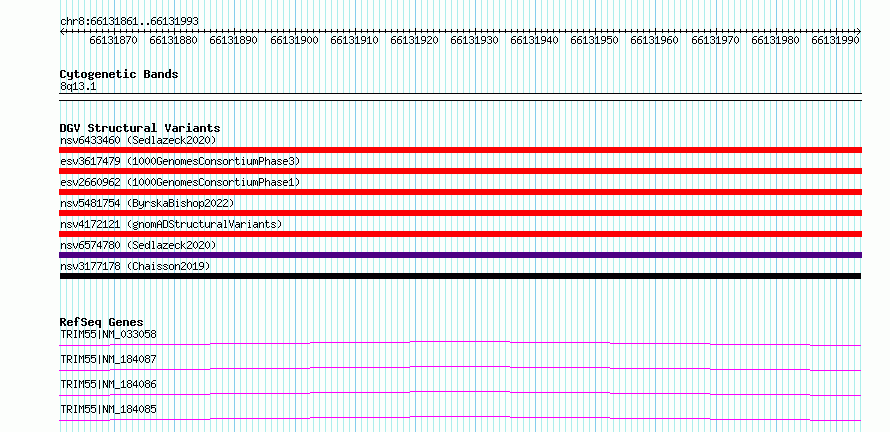Open variant esv3617479 label

pyautogui.click(x=180, y=161)
